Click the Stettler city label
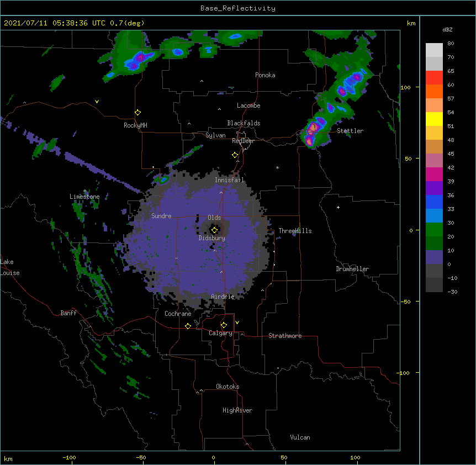 click(x=350, y=131)
